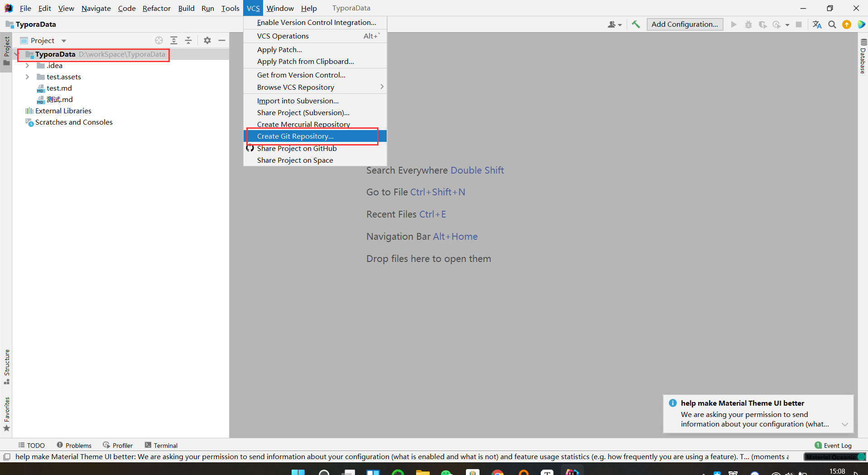The width and height of the screenshot is (868, 475).
Task: Open the Problems tool window
Action: pyautogui.click(x=74, y=446)
